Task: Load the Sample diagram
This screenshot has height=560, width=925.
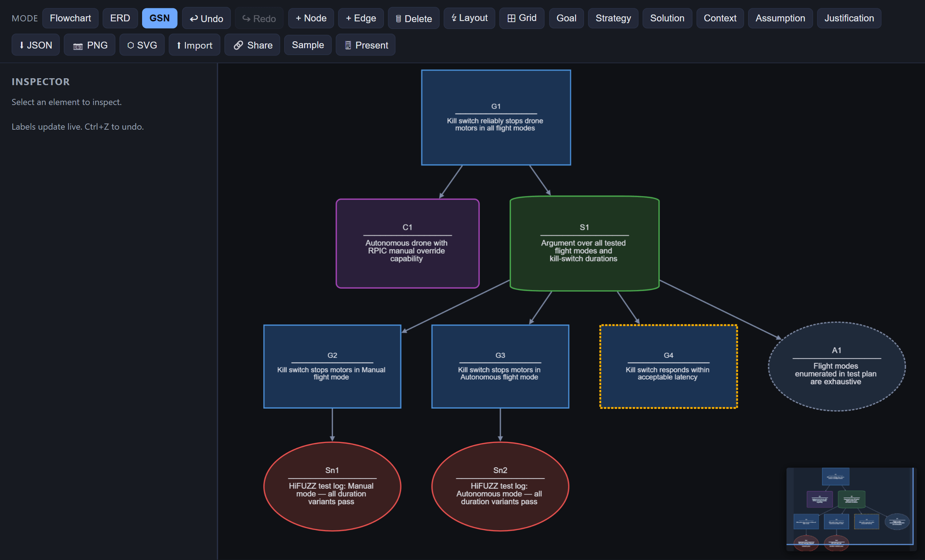Action: tap(308, 45)
